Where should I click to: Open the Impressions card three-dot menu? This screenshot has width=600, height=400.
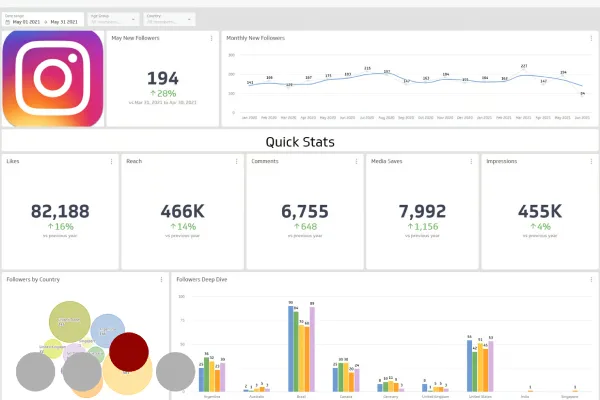591,162
